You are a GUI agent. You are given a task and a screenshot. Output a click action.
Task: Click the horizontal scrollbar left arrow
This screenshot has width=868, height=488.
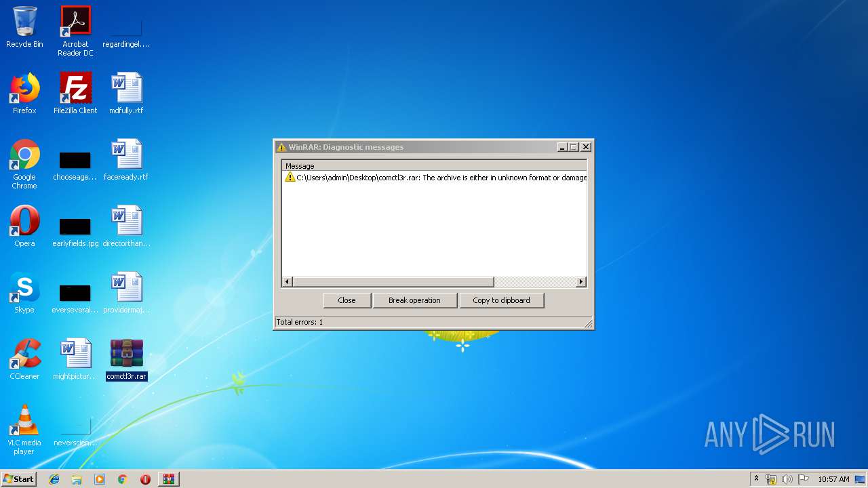(x=288, y=282)
